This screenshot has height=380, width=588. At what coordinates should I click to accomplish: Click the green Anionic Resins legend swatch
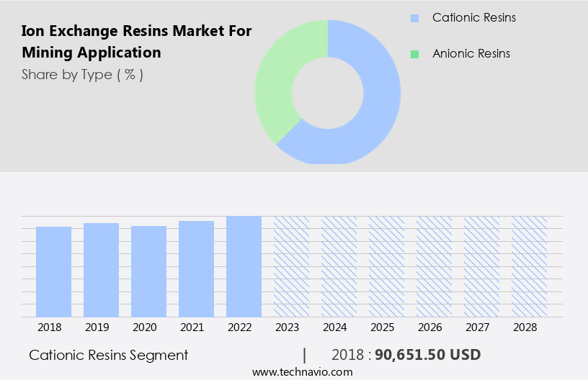tap(414, 54)
